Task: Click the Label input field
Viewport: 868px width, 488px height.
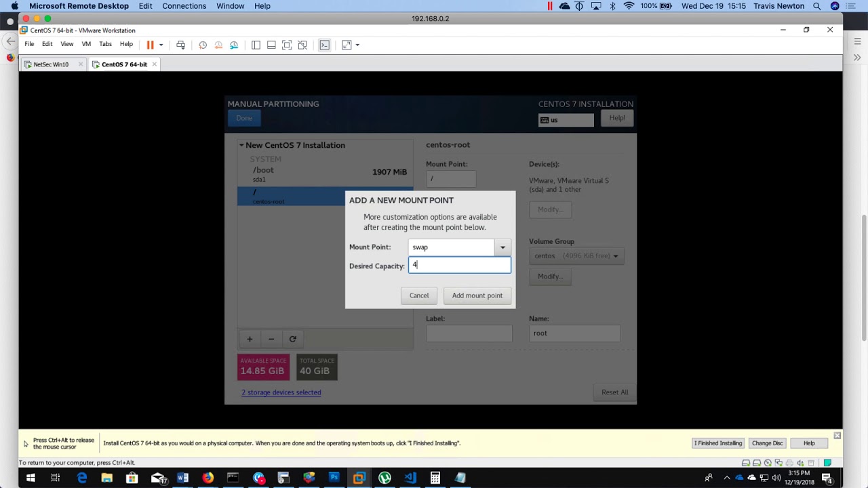Action: point(469,333)
